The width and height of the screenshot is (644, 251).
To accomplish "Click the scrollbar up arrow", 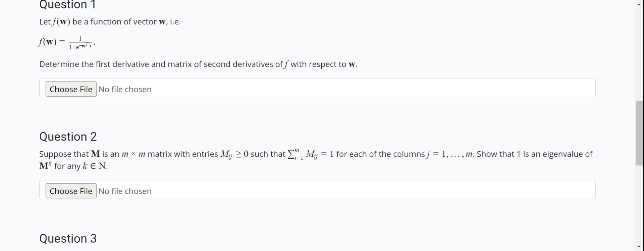I will (x=639, y=4).
